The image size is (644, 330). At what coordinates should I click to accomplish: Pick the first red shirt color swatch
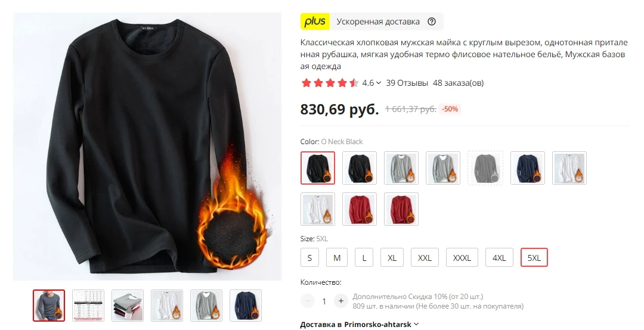tap(360, 209)
